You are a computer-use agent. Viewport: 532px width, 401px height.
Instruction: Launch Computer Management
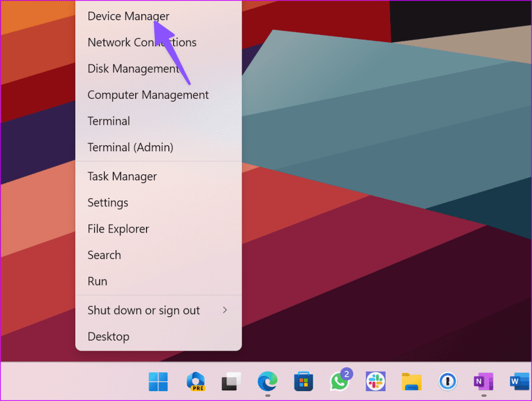point(148,95)
